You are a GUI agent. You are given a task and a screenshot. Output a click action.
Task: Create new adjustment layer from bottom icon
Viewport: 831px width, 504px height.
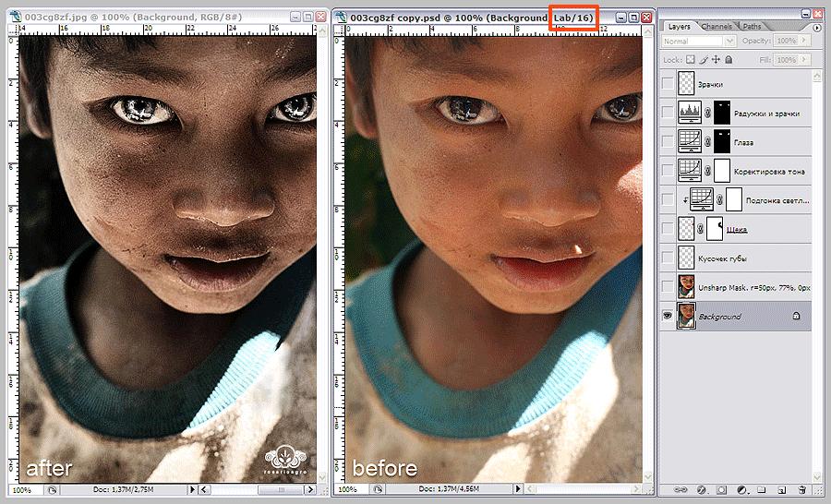741,489
